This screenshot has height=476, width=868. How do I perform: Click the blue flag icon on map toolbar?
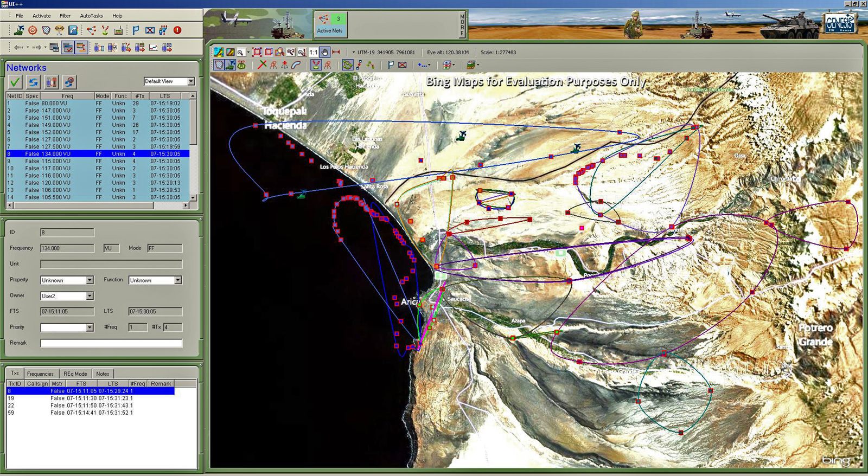tap(391, 65)
